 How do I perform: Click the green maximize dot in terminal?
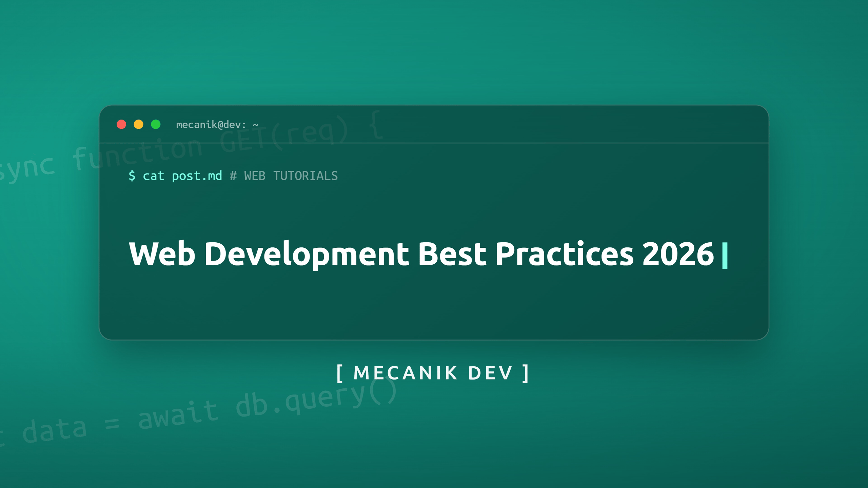coord(156,124)
